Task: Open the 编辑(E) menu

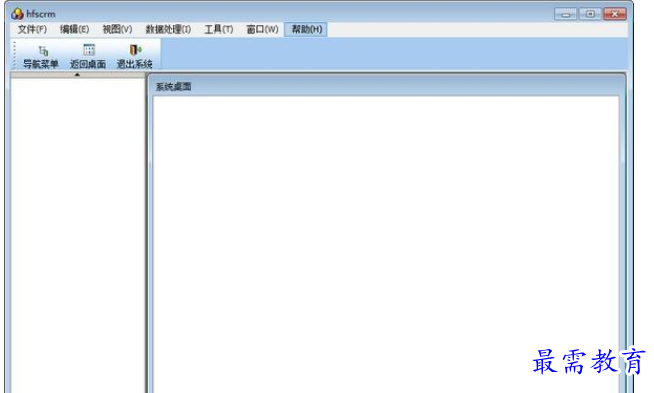Action: pyautogui.click(x=74, y=29)
